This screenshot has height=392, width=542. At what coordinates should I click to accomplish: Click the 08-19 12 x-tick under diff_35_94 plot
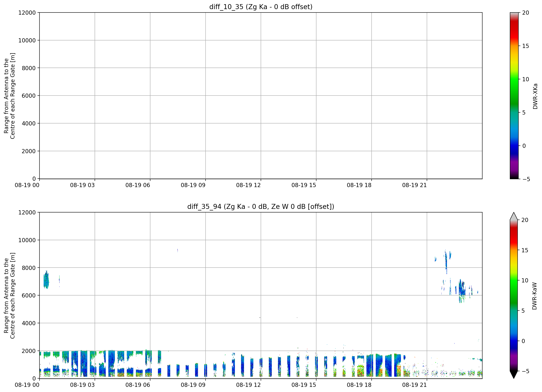coord(249,385)
